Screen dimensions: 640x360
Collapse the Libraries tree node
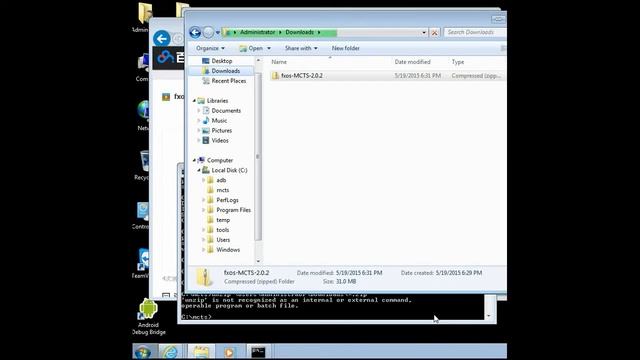(x=194, y=100)
